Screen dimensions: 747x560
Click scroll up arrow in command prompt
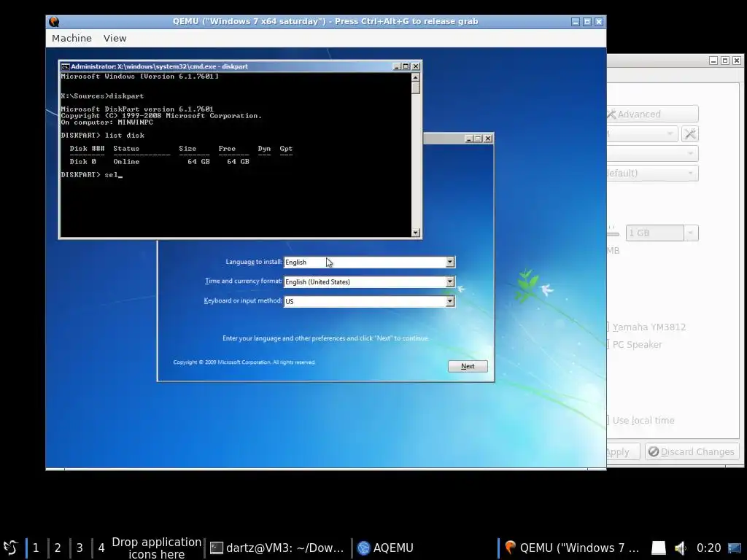tap(416, 77)
